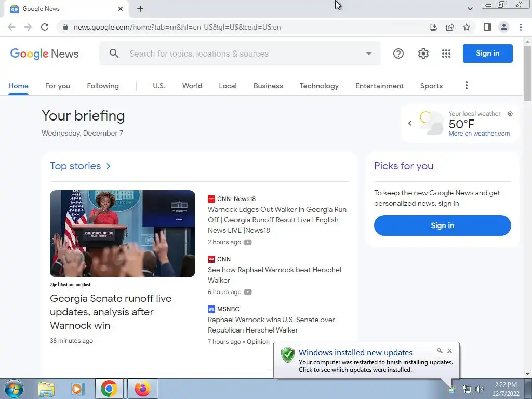Click Windows installed new updates notification
The image size is (532, 399).
[366, 361]
